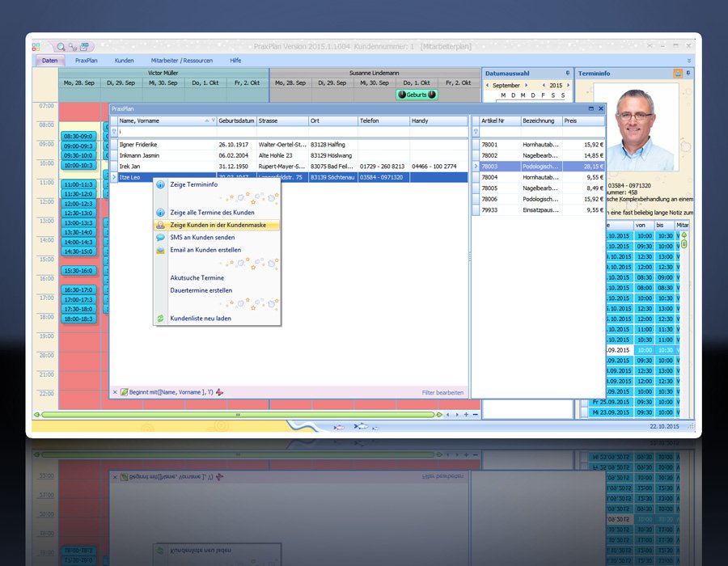Go to previous month before September
The height and width of the screenshot is (566, 728).
point(487,86)
